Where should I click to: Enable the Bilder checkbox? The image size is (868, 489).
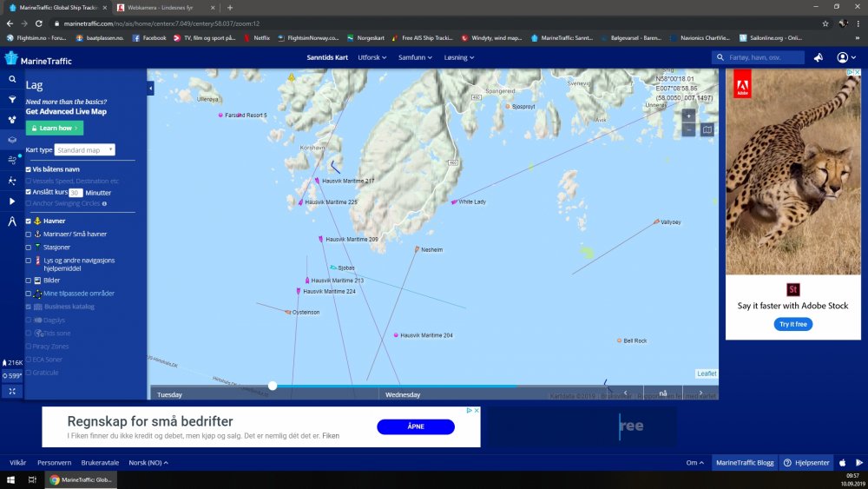29,281
